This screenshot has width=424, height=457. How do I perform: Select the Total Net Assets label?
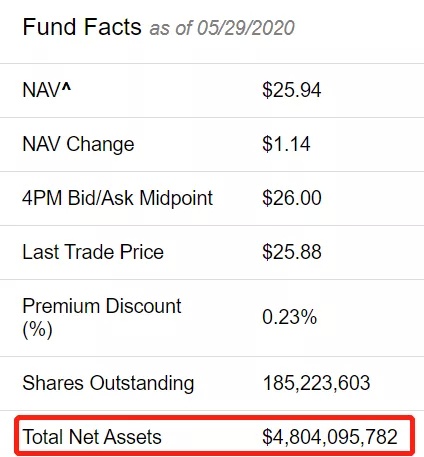[92, 437]
